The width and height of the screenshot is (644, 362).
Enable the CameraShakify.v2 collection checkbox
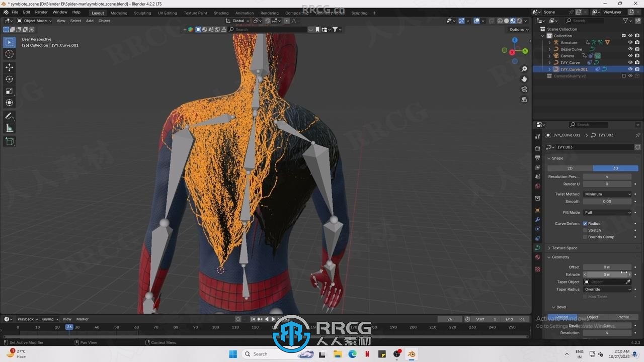624,76
